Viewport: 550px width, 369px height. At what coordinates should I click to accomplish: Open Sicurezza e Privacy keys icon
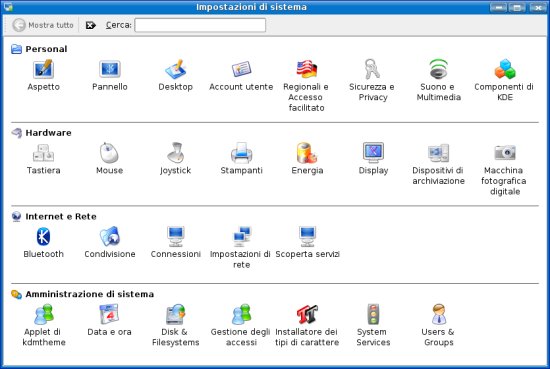coord(373,69)
